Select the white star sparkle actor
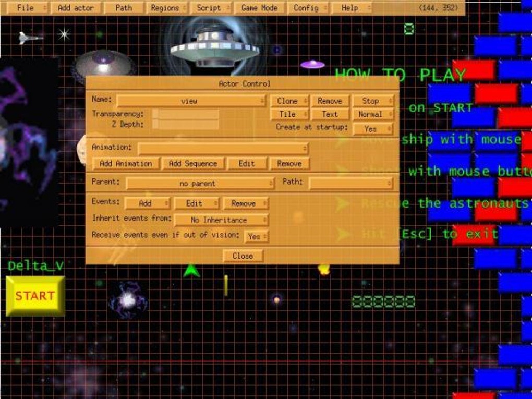Screen dimensions: 532x399 click(64, 34)
